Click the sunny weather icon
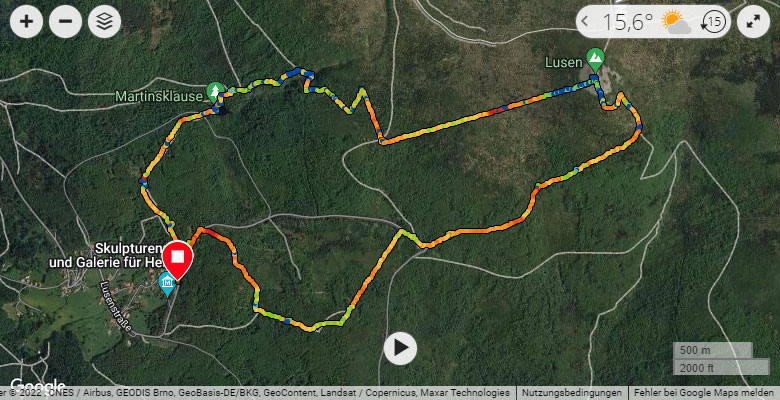Viewport: 780px width, 400px height. 676,22
